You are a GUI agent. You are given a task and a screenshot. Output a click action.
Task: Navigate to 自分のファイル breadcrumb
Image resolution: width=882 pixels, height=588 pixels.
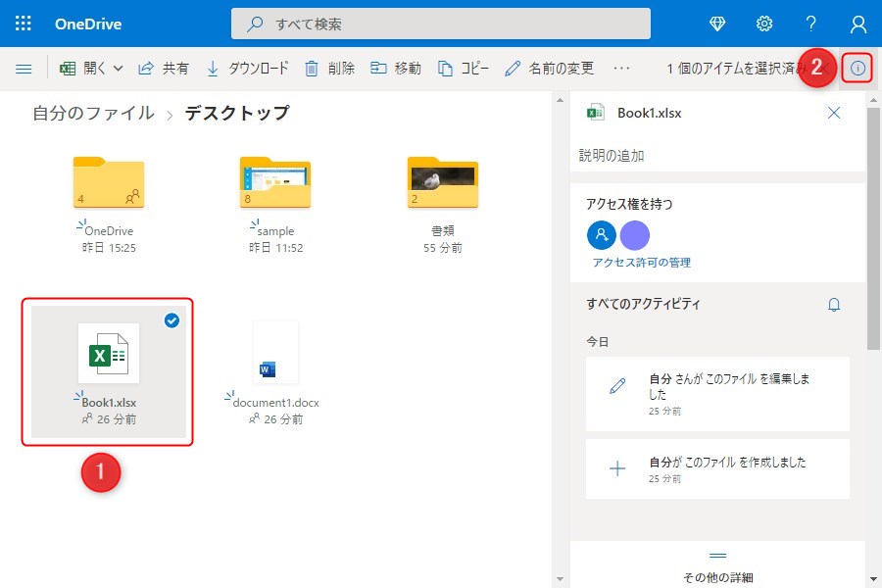(93, 114)
